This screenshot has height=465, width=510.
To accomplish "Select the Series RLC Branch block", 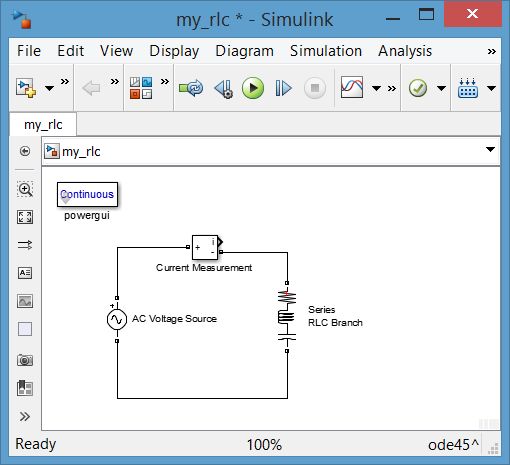I will coord(287,317).
